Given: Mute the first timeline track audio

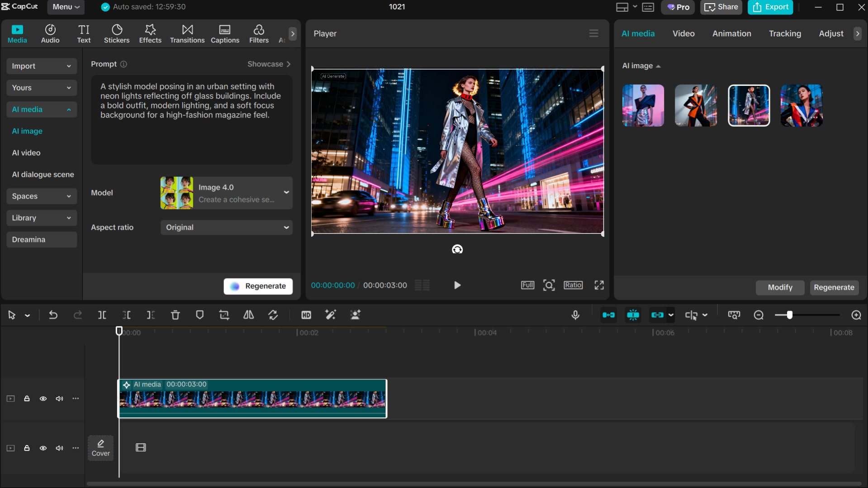Looking at the screenshot, I should [x=59, y=398].
